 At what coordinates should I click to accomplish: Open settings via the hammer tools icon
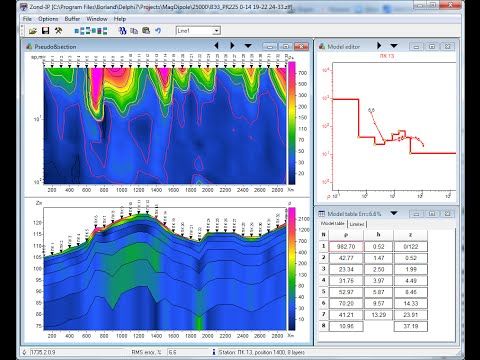coord(58,31)
